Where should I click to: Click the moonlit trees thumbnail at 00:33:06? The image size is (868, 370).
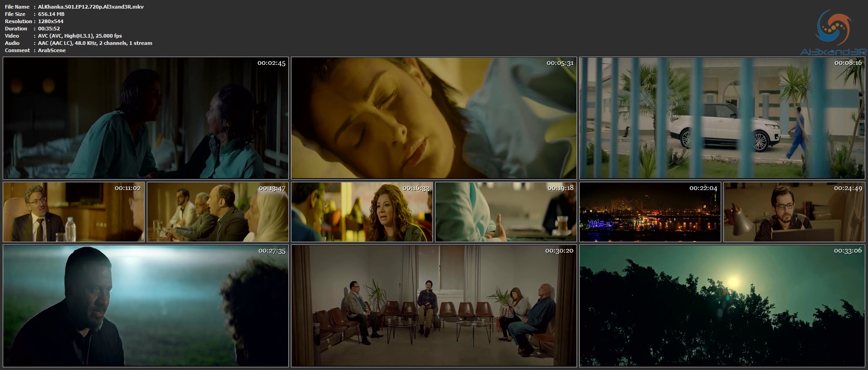click(722, 306)
